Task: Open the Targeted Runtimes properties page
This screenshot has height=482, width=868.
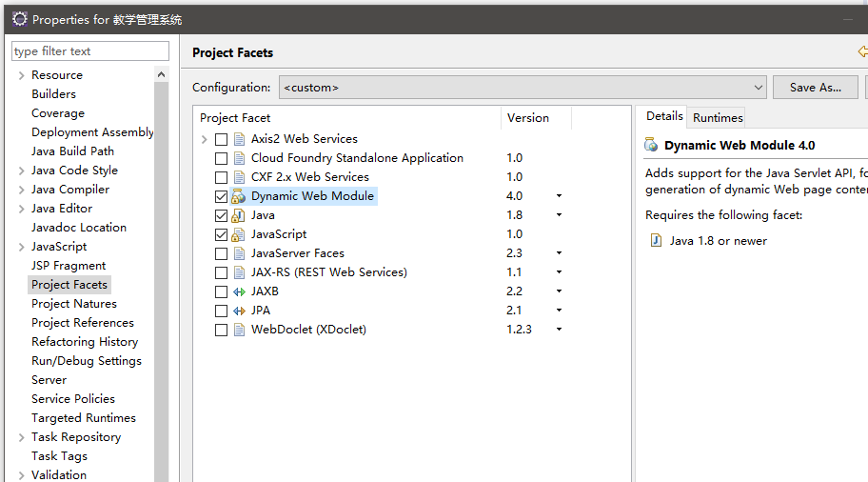Action: pyautogui.click(x=84, y=418)
